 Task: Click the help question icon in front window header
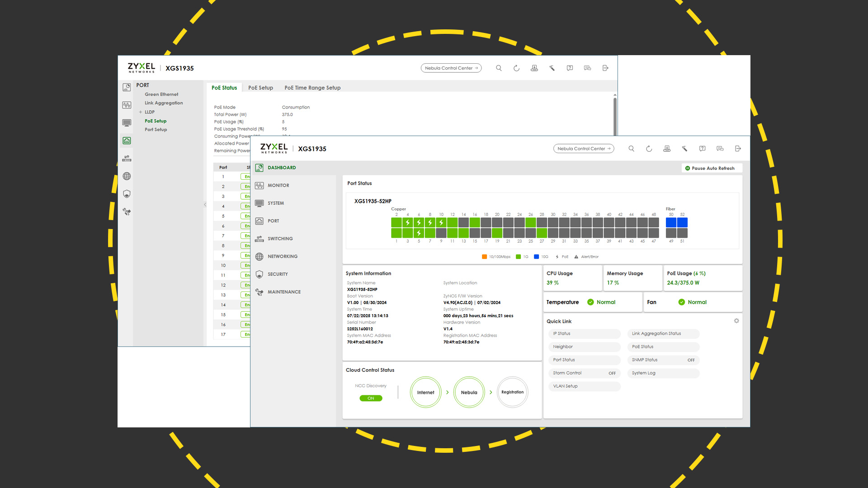pyautogui.click(x=702, y=149)
